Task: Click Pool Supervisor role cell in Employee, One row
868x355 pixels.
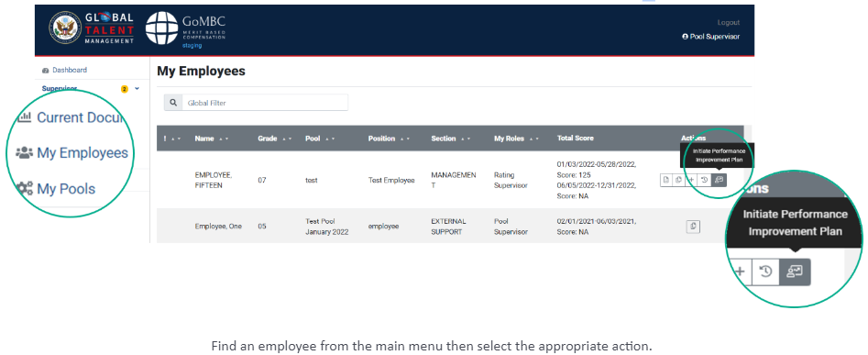Action: [511, 227]
